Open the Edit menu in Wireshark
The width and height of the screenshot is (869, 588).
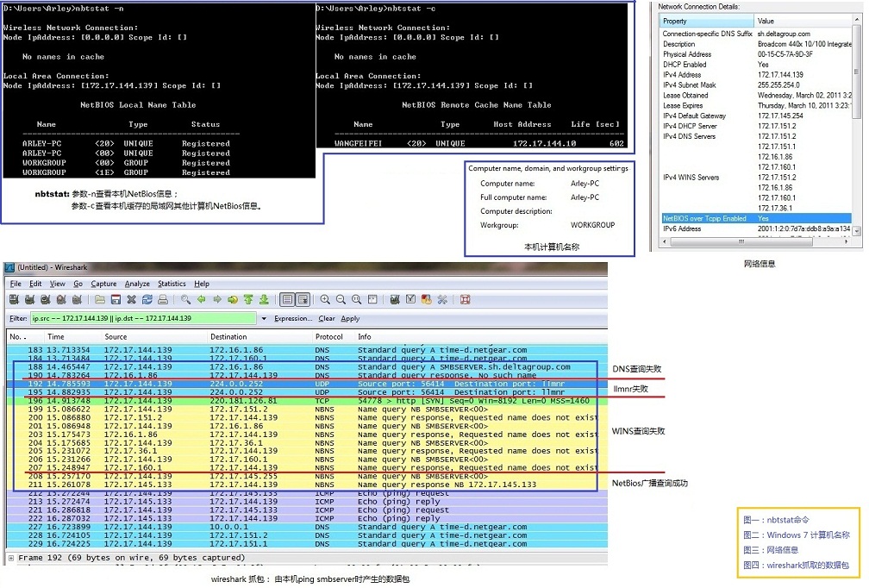click(x=35, y=284)
